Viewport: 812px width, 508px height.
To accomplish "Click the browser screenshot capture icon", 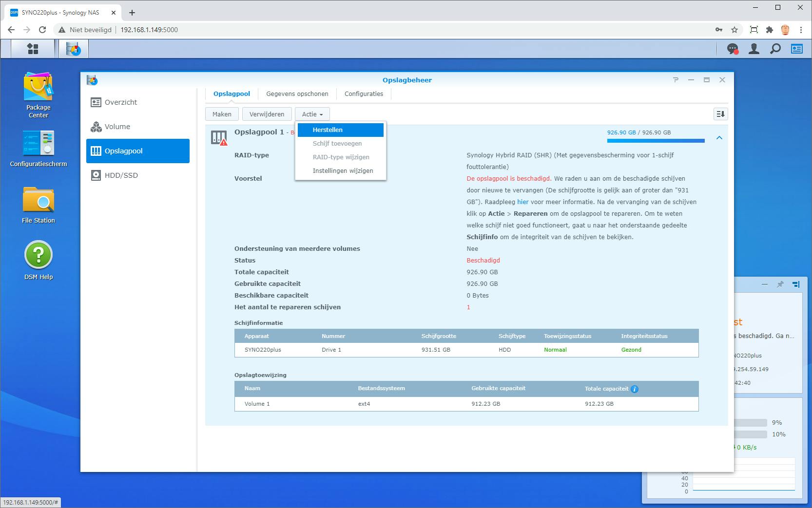I will click(x=754, y=30).
